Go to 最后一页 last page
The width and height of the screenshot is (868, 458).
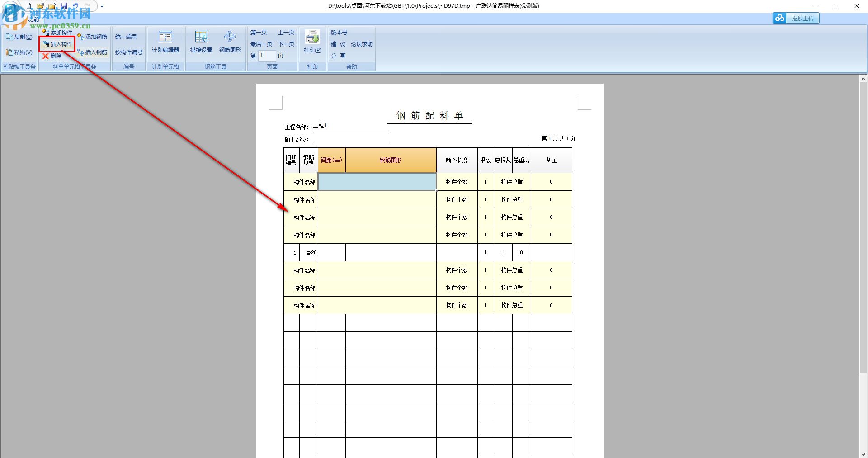[x=261, y=44]
